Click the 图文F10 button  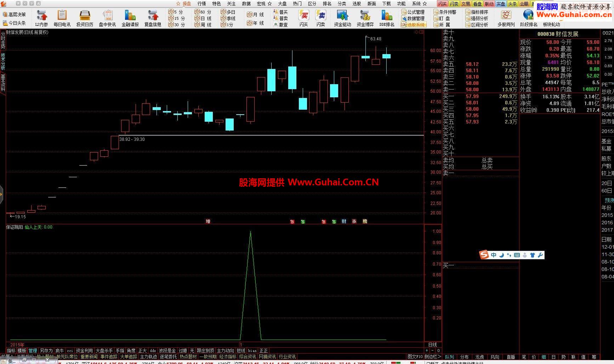click(415, 357)
